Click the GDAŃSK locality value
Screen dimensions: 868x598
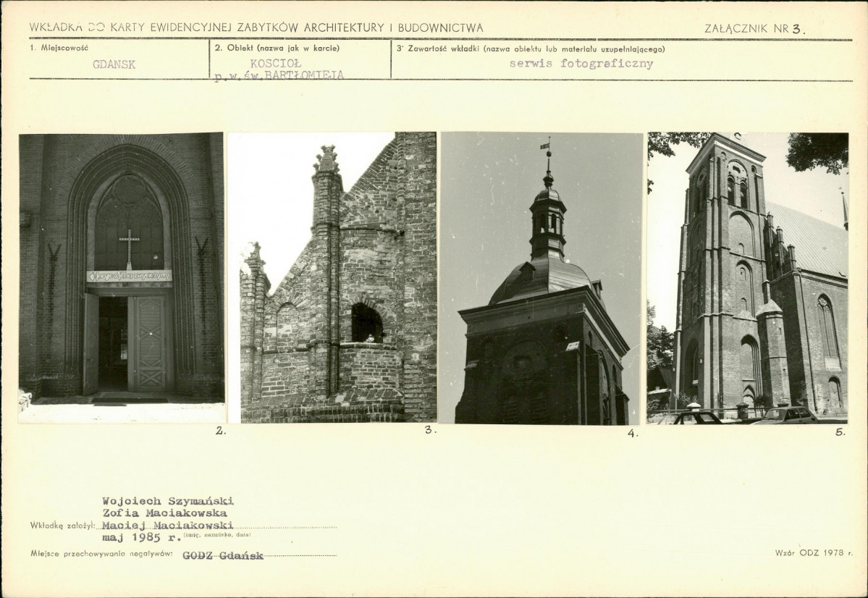114,64
